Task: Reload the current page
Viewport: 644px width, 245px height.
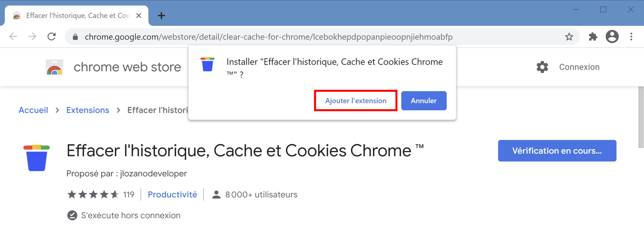Action: (52, 37)
